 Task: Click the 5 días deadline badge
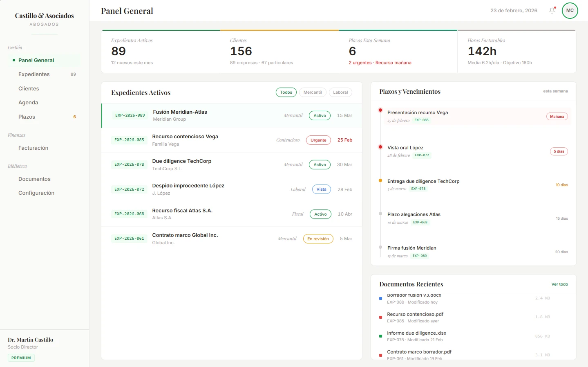(x=559, y=151)
